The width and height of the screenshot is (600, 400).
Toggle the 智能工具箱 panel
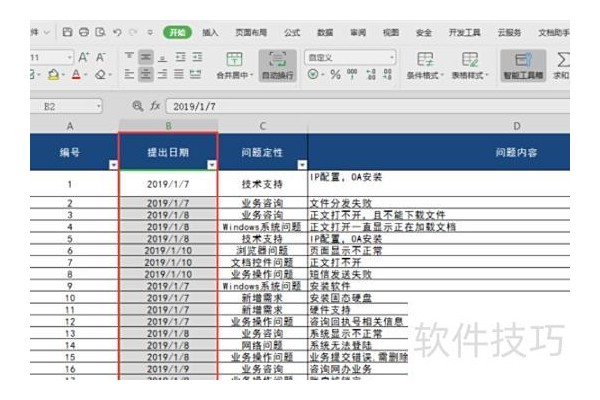tap(523, 65)
